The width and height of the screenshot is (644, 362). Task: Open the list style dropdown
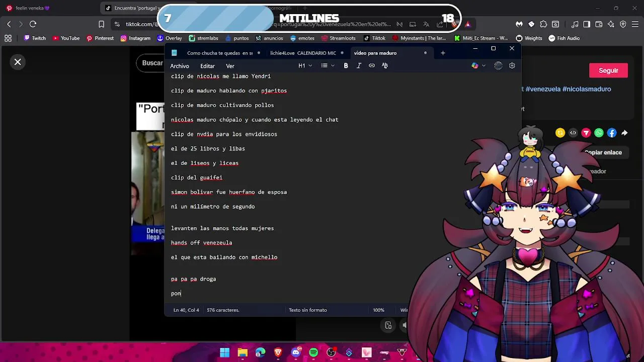(328, 66)
